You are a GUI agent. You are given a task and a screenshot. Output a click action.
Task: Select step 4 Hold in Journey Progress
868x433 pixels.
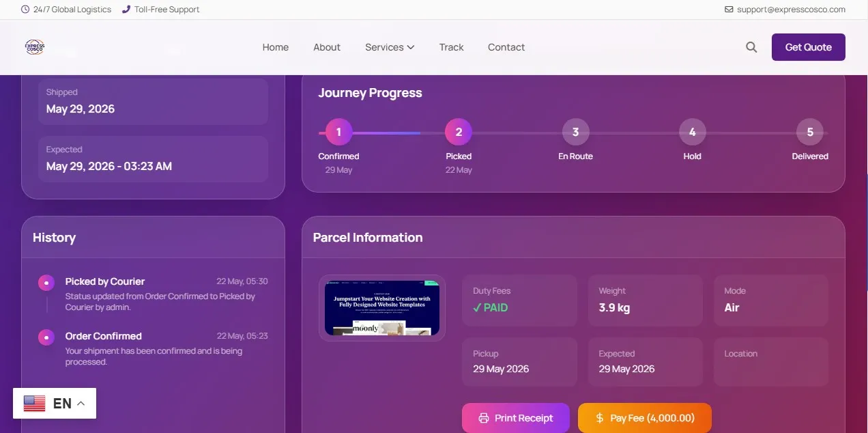pyautogui.click(x=693, y=132)
